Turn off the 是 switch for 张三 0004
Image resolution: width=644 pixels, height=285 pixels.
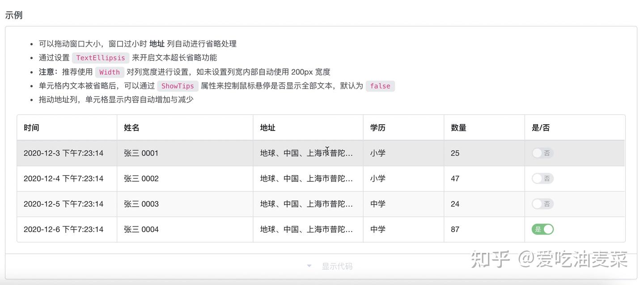click(542, 229)
